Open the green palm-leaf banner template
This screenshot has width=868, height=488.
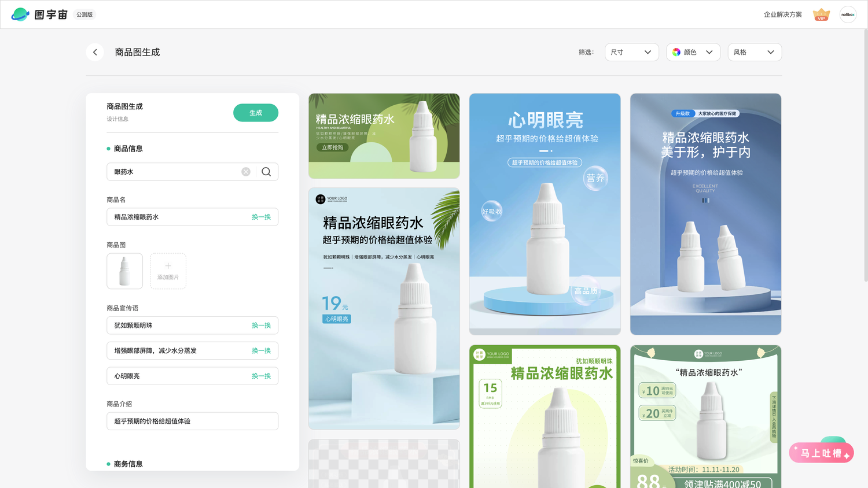click(x=384, y=136)
